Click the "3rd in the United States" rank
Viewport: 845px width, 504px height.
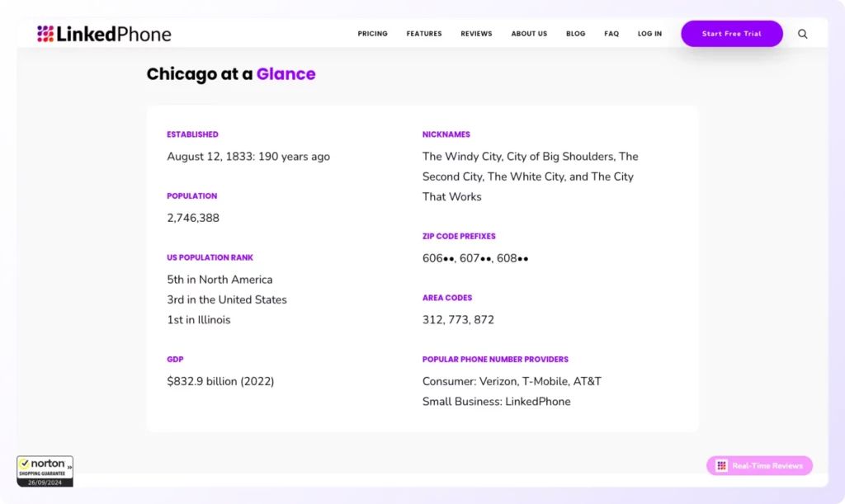point(227,300)
